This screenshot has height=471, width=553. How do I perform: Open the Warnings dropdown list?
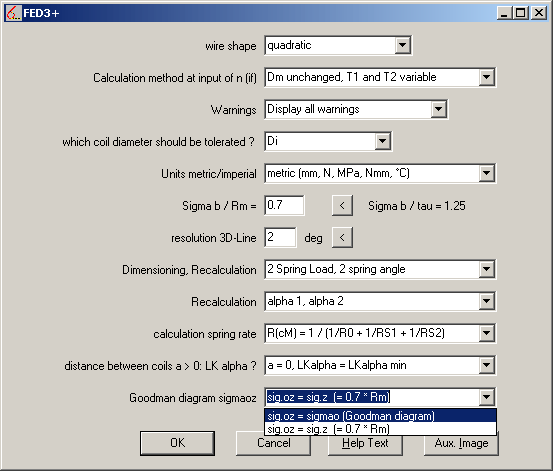438,109
